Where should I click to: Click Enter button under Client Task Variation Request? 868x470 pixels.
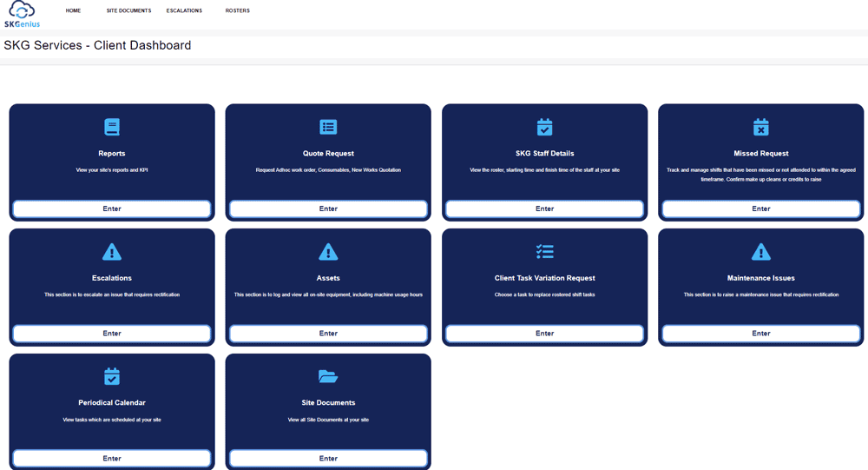pos(545,334)
